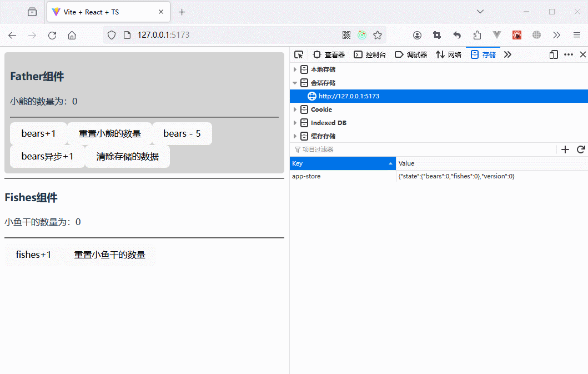
Task: Click the fishes+1 button
Action: (x=33, y=255)
